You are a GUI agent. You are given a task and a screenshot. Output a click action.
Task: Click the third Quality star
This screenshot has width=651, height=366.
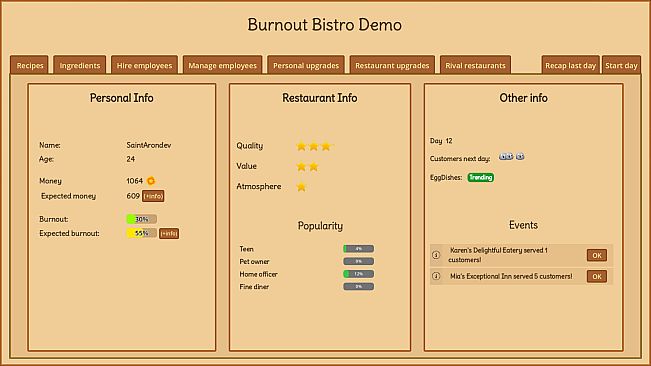tap(326, 146)
